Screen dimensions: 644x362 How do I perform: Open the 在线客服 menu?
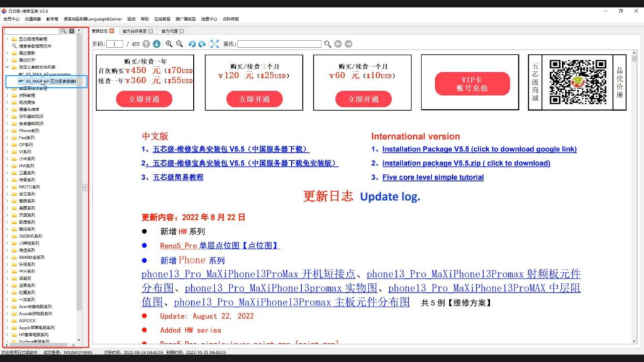click(x=162, y=19)
